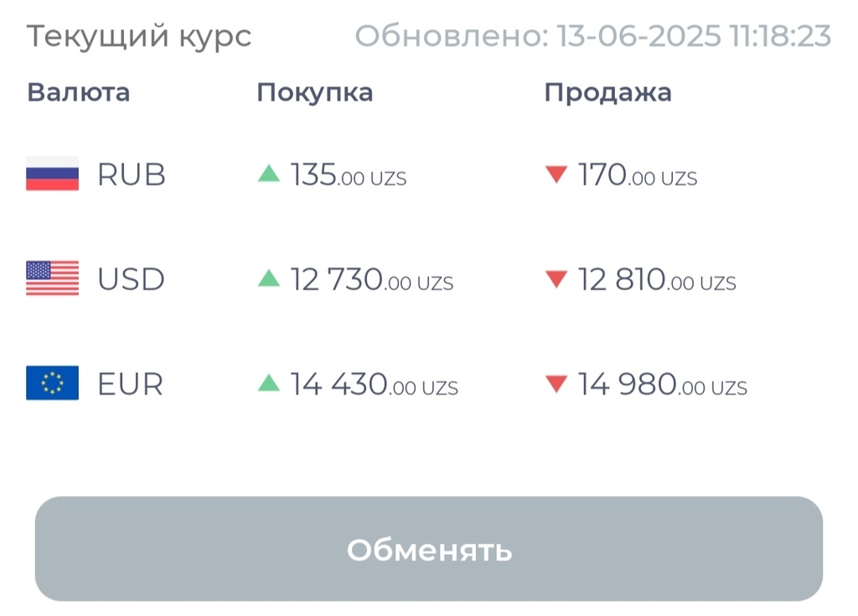Click green up arrow beside USD buy rate
The width and height of the screenshot is (858, 616).
(x=268, y=278)
